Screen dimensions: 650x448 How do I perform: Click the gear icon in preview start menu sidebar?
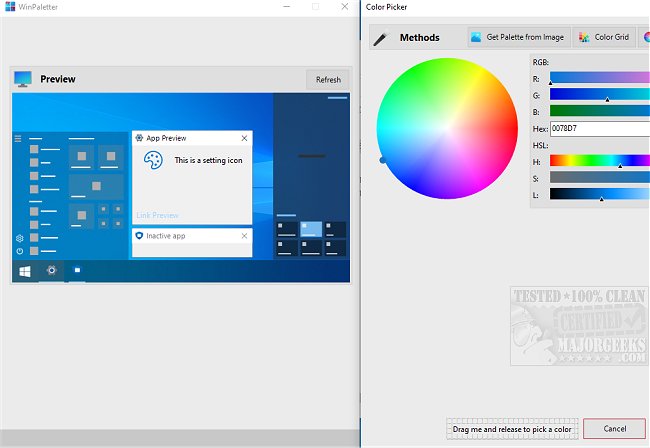point(19,238)
